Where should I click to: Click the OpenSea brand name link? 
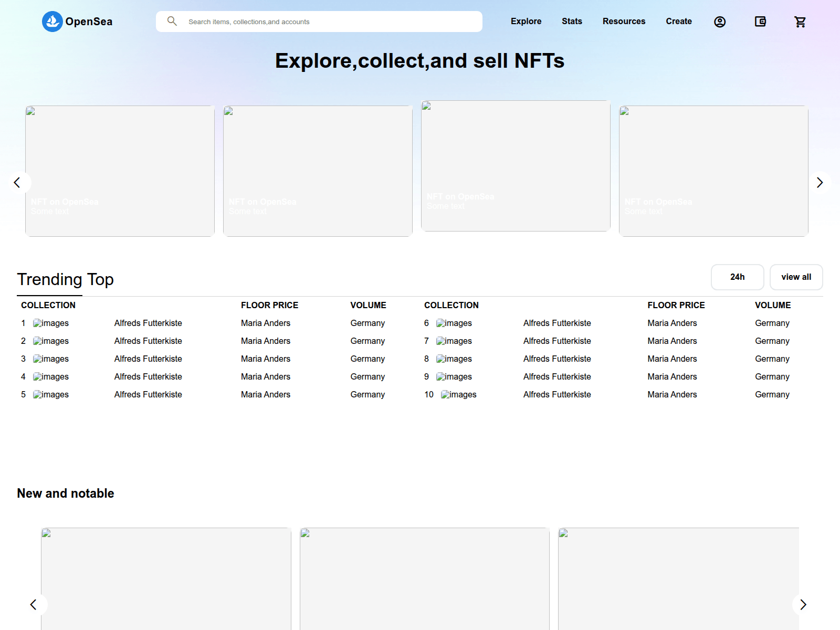tap(89, 22)
